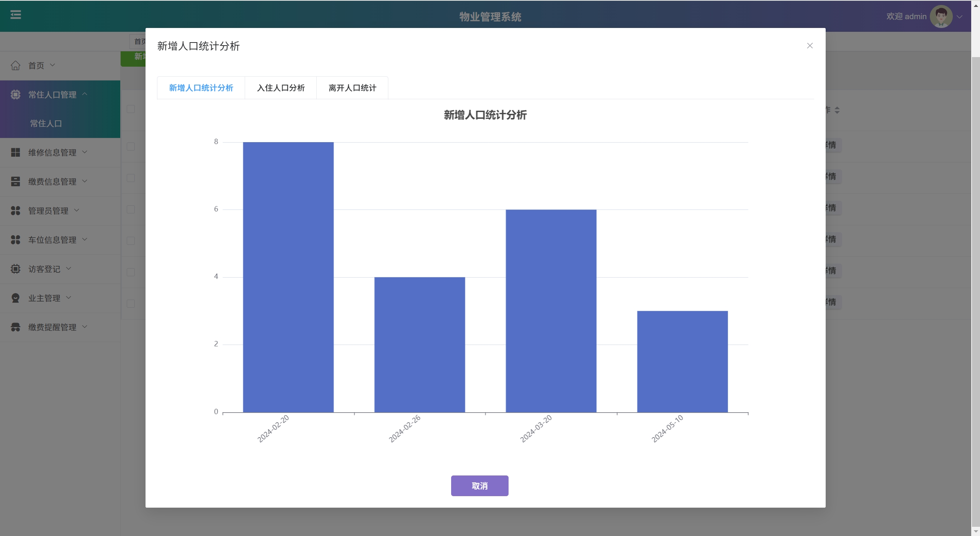The image size is (980, 536).
Task: Expand the 车位信息管理 submenu arrow
Action: point(85,239)
